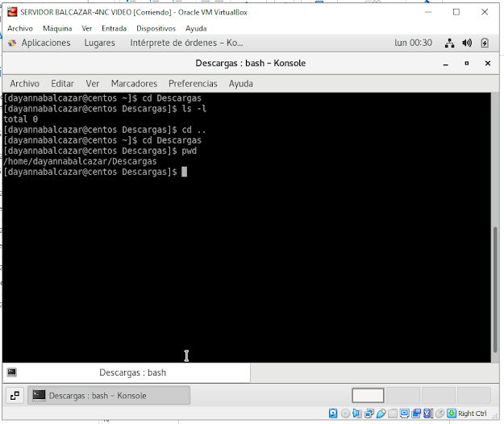The image size is (504, 424).
Task: Click the Aplicaciones menu foot icon
Action: click(12, 43)
